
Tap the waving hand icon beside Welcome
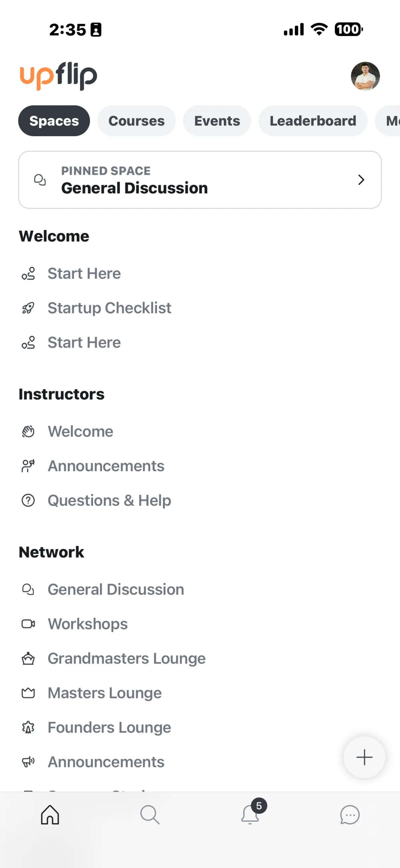pos(28,432)
